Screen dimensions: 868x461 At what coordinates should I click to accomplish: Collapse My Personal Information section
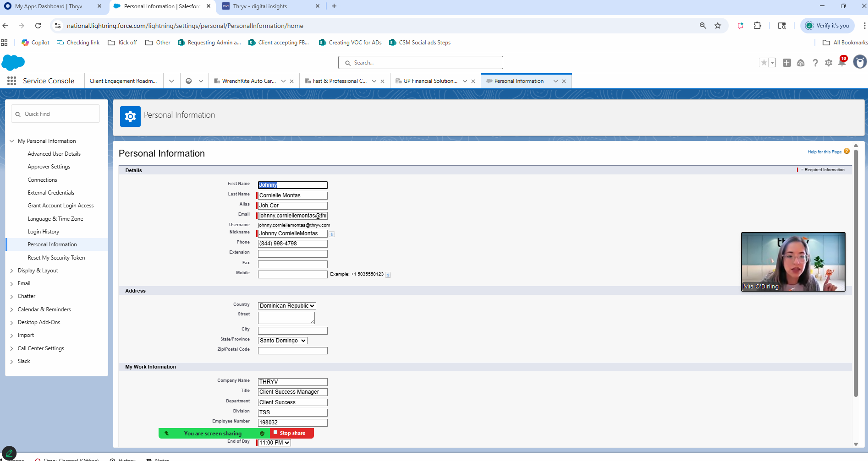12,141
